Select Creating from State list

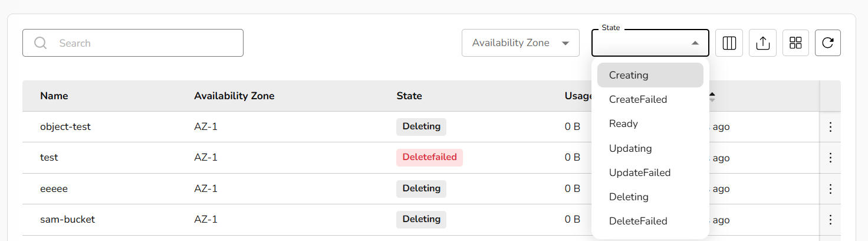pos(629,75)
